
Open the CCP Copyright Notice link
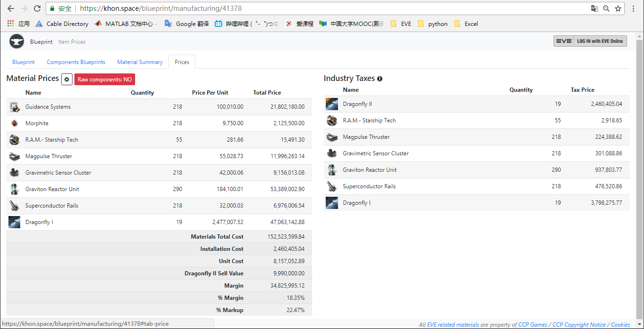[579, 325]
